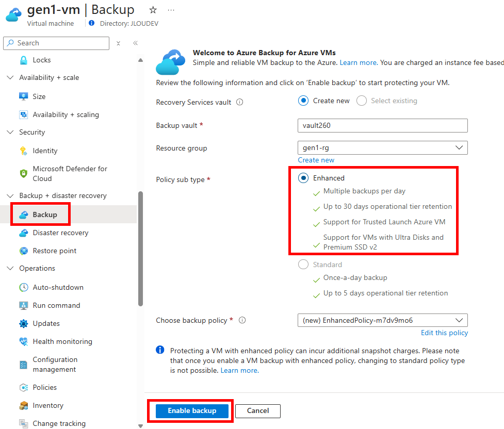Screen dimensions: 504x429
Task: Favorite this page with the star icon
Action: pos(153,10)
